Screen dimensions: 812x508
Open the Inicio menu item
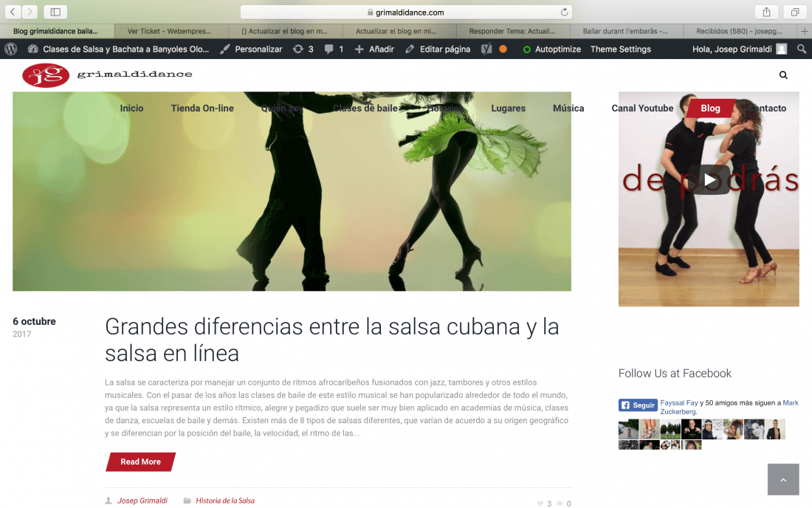click(131, 109)
